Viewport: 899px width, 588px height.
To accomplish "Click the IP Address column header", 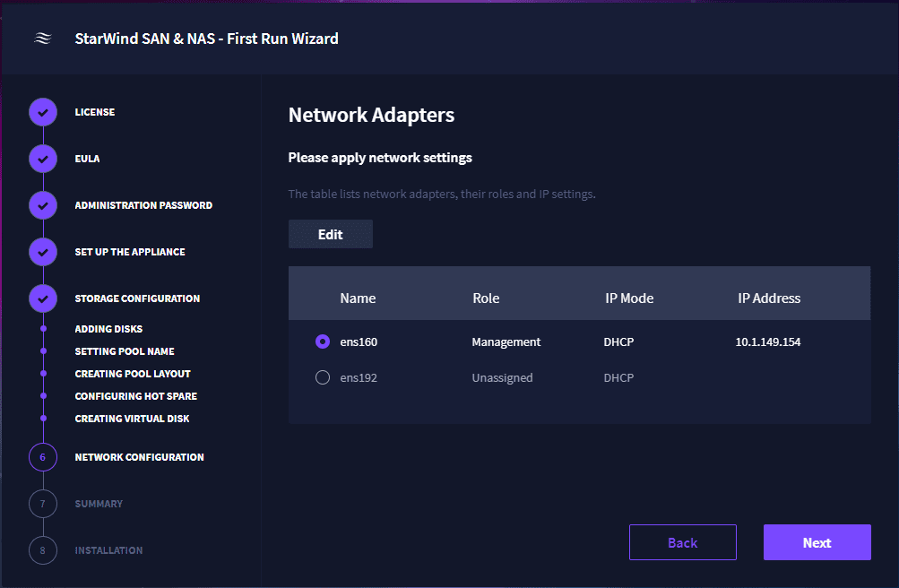I will (x=769, y=298).
